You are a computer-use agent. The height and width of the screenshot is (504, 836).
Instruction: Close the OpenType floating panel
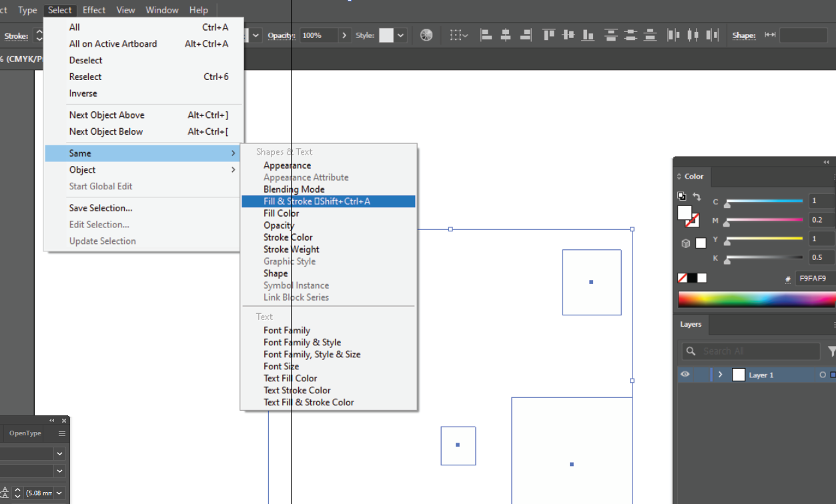click(64, 421)
